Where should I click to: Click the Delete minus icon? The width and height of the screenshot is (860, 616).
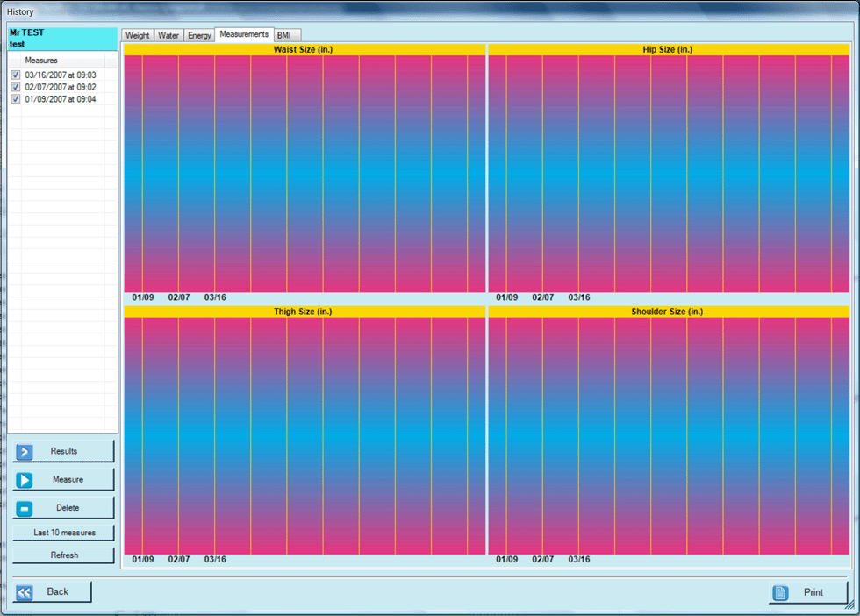click(25, 508)
